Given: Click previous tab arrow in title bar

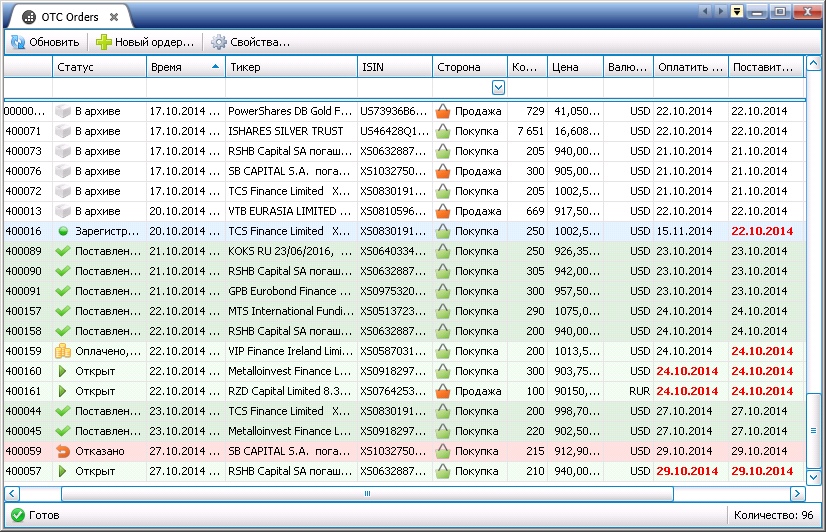Looking at the screenshot, I should (x=705, y=11).
